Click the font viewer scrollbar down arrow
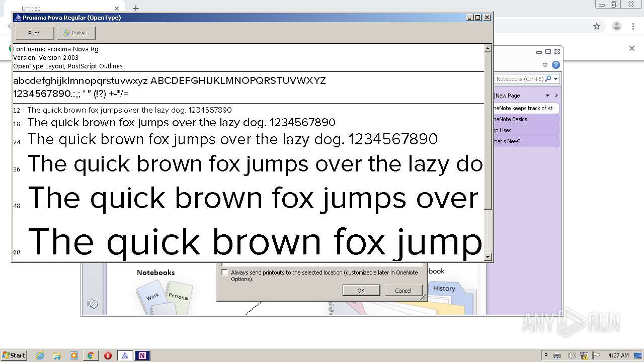 tap(488, 257)
